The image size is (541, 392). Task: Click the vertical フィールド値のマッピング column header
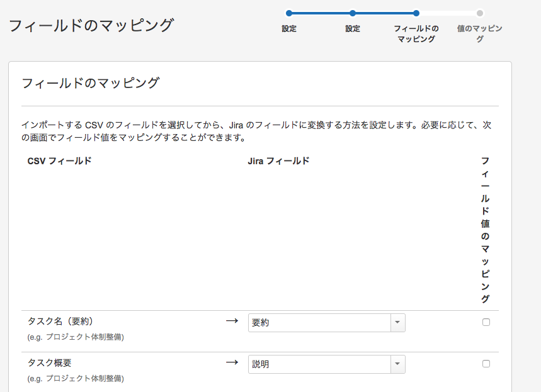(486, 230)
